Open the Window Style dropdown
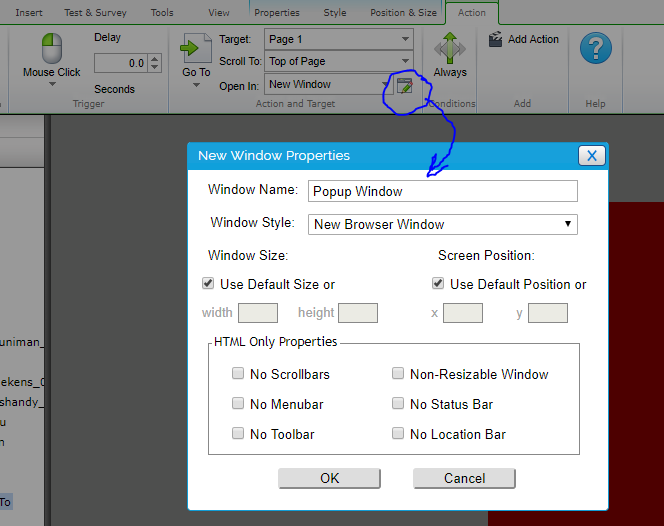 click(443, 224)
